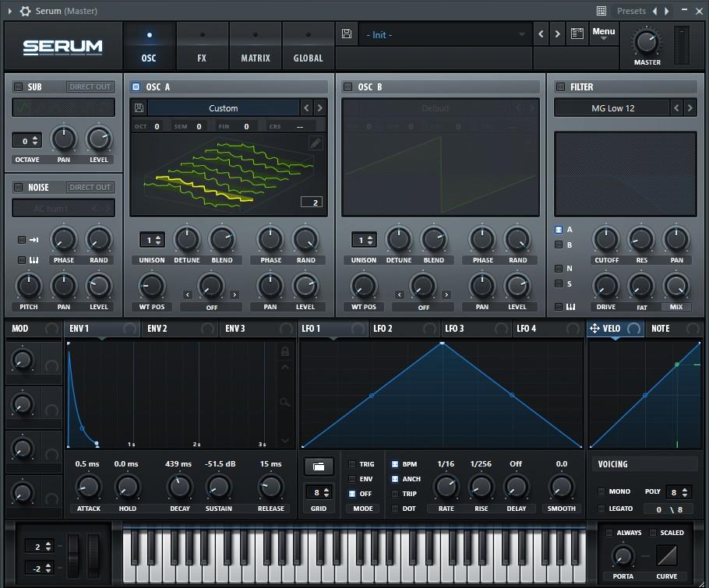
Task: Click the save preset floppy icon
Action: point(347,33)
